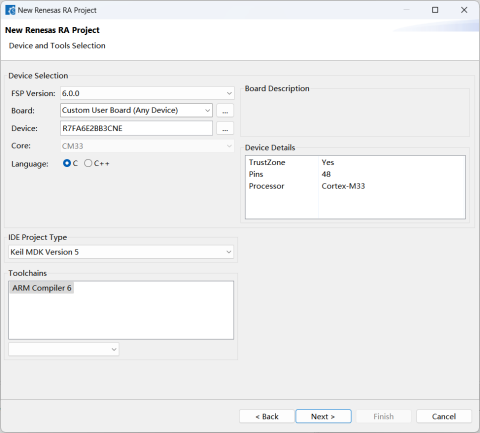Click the TrustZone row in Device Details
The height and width of the screenshot is (433, 480).
355,162
